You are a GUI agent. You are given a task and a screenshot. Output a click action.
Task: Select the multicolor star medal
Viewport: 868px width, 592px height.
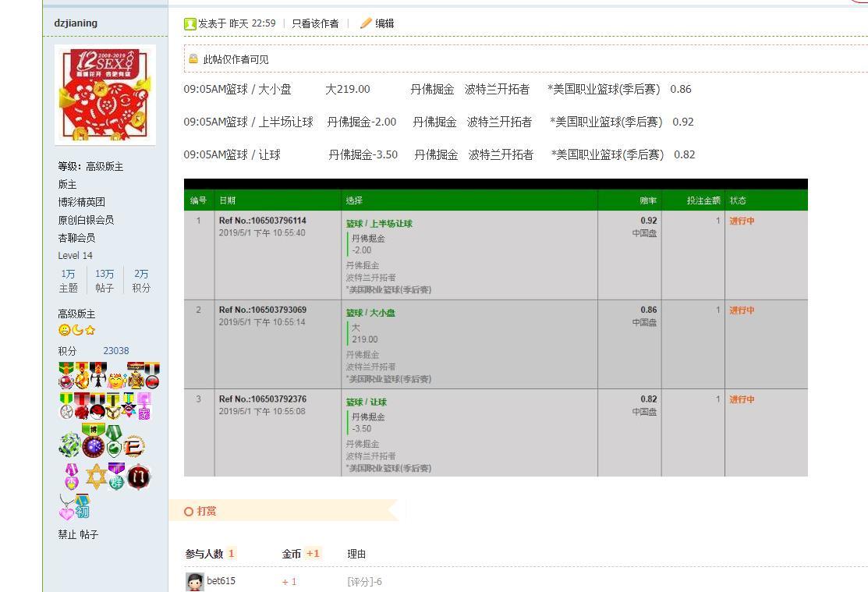pyautogui.click(x=129, y=405)
